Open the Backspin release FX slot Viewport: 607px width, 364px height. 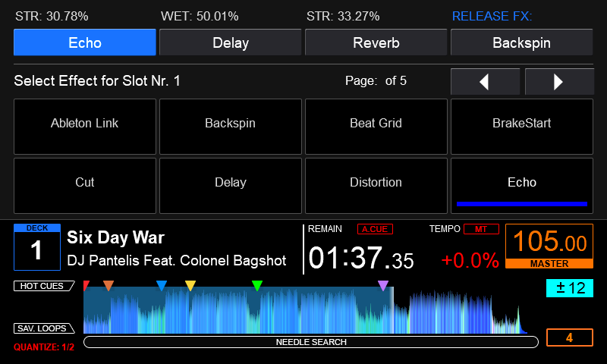coord(521,42)
